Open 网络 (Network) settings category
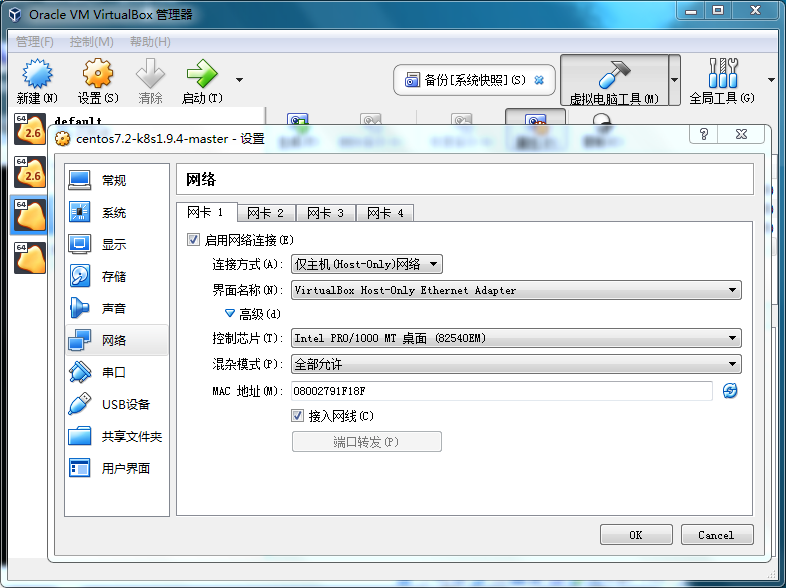This screenshot has height=588, width=786. click(117, 340)
